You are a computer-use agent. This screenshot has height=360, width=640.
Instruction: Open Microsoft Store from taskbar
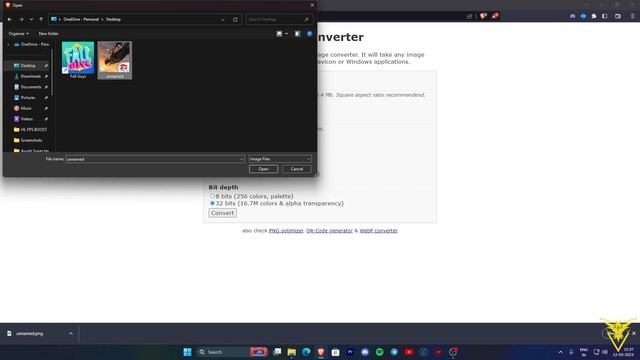[336, 352]
